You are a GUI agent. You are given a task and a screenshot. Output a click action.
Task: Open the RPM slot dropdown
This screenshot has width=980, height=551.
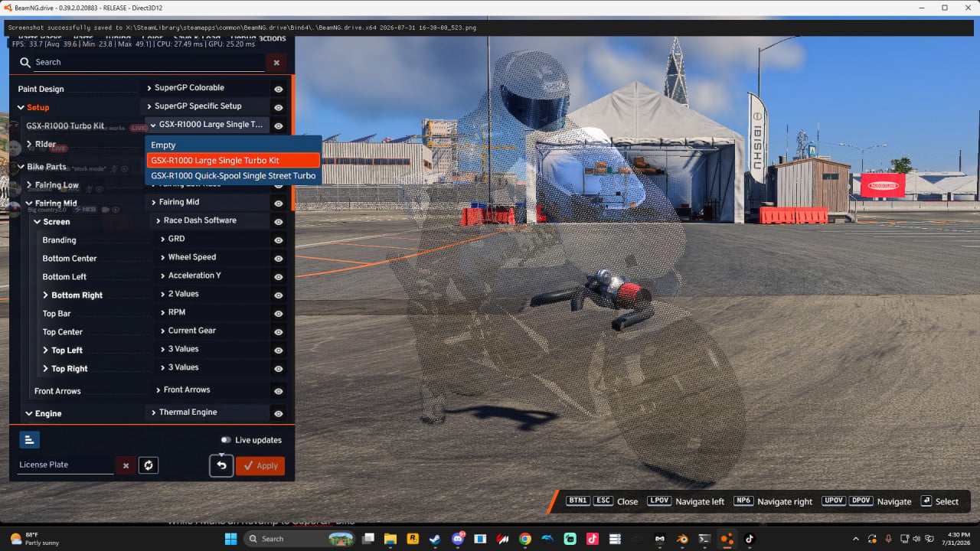pos(212,312)
